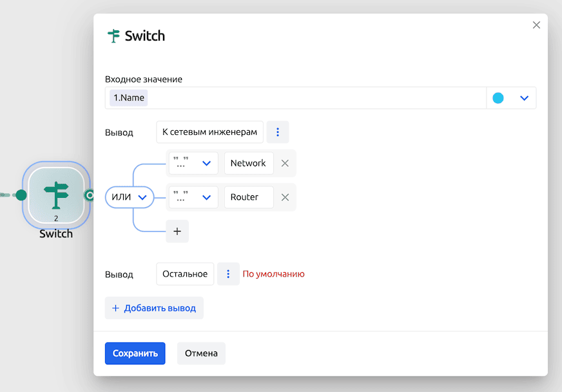Click the Switch node icon on canvas
The height and width of the screenshot is (392, 562).
coord(56,195)
